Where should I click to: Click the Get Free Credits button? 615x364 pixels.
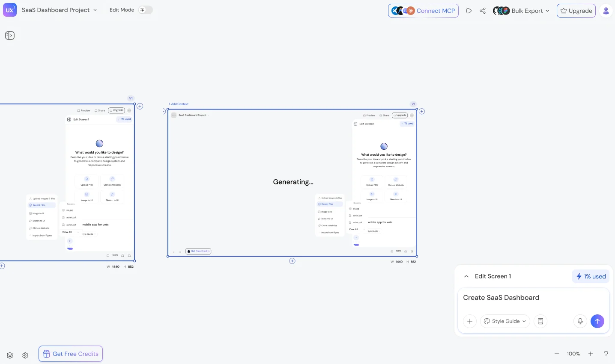(71, 354)
